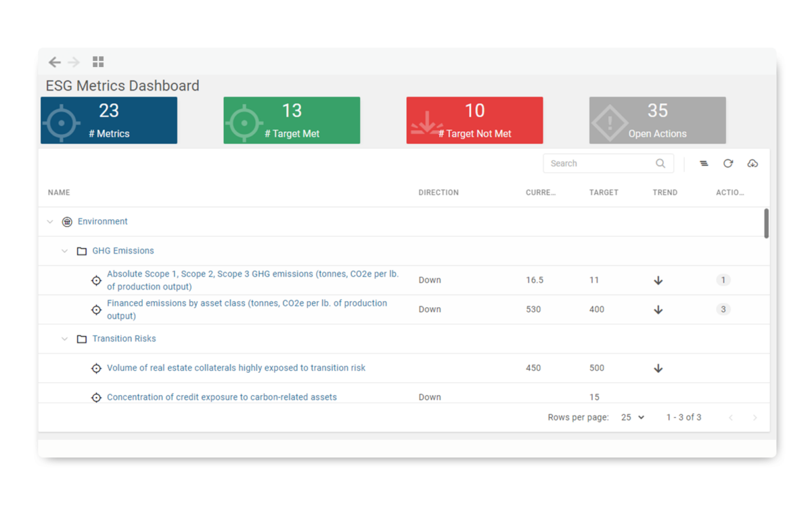Collapse the GHG Emissions folder

coord(64,250)
